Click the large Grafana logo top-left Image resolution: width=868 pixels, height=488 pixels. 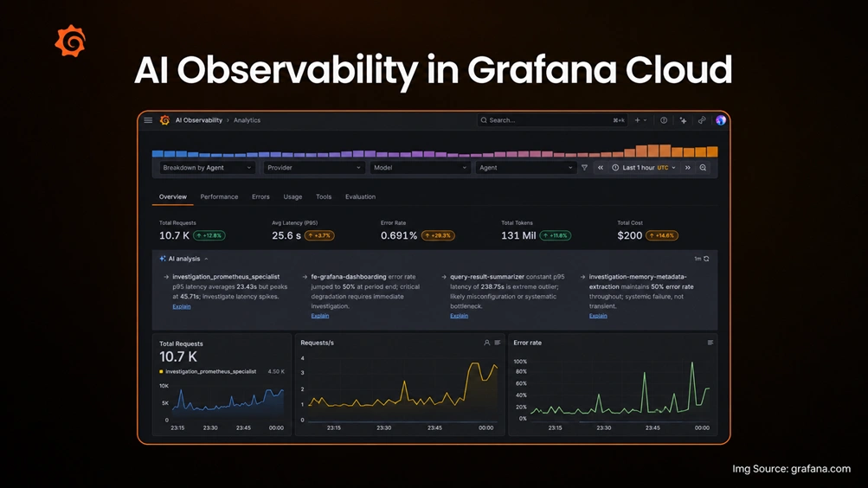[70, 41]
